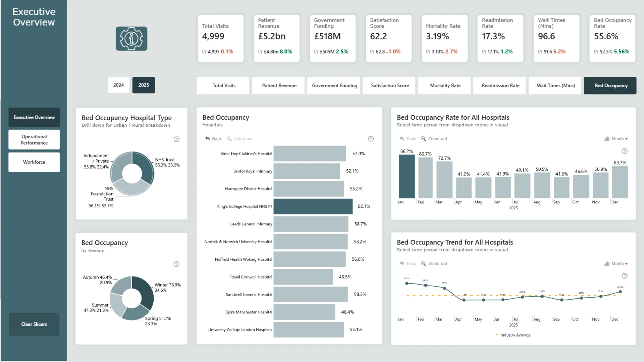Viewport: 644px width, 362px height.
Task: Select the 2024 year slicer
Action: pyautogui.click(x=118, y=85)
